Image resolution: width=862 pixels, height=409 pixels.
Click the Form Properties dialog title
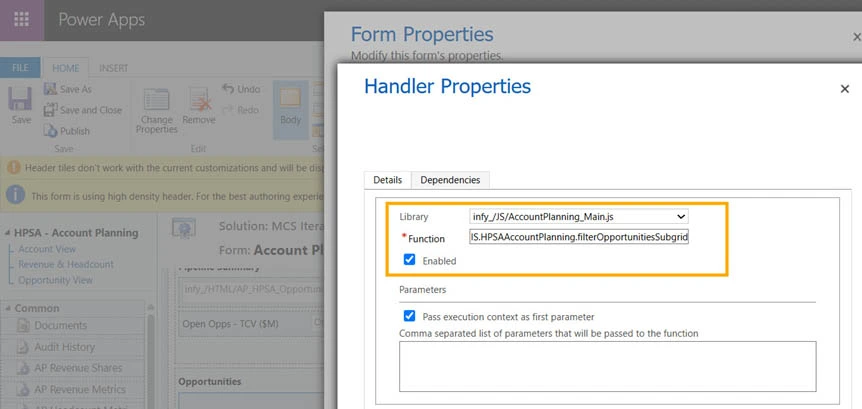pyautogui.click(x=422, y=34)
